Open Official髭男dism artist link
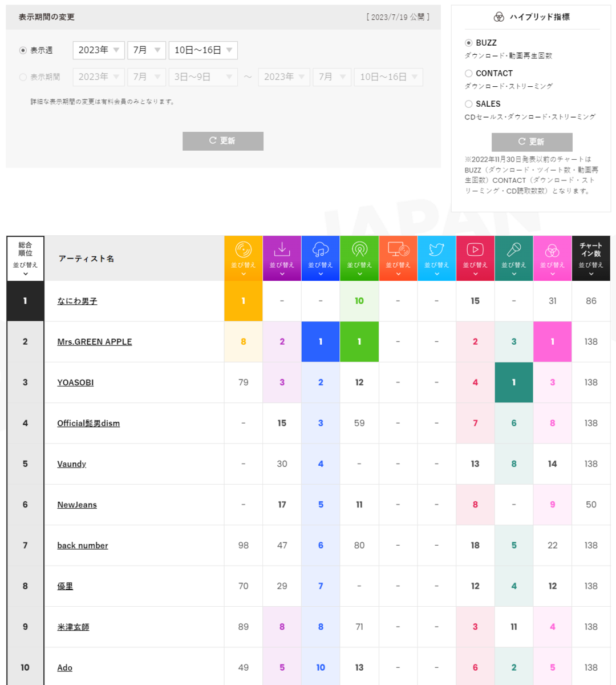Viewport: 616px width, 685px height. point(88,423)
